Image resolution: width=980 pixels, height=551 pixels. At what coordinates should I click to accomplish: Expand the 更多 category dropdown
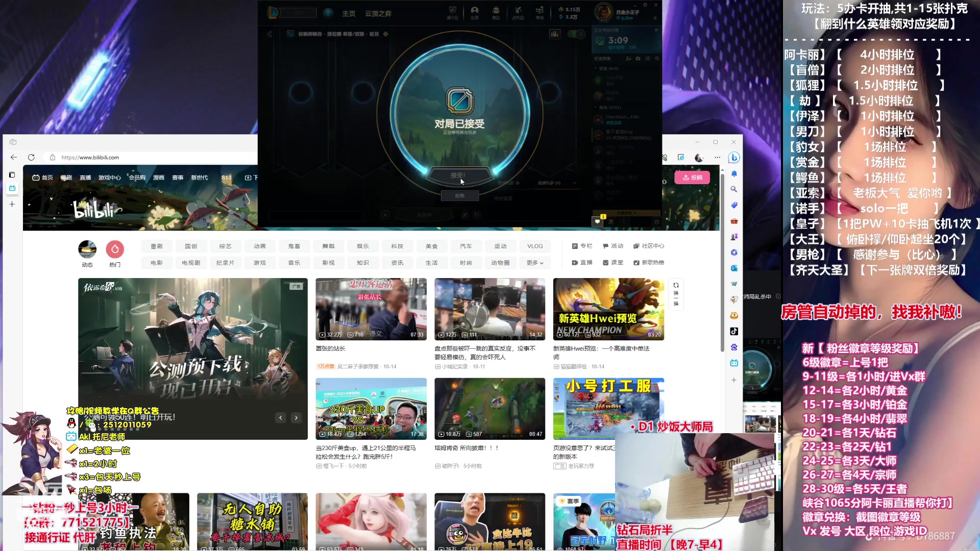535,263
